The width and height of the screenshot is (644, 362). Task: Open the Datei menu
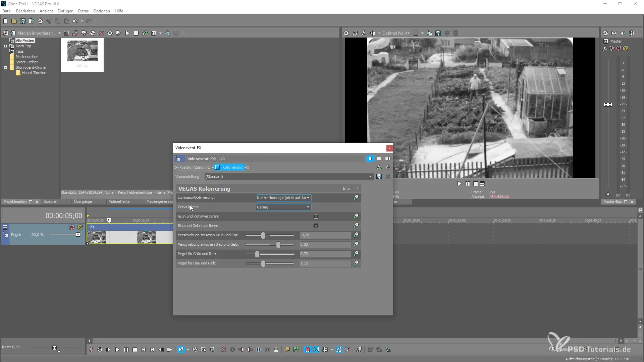coord(7,11)
